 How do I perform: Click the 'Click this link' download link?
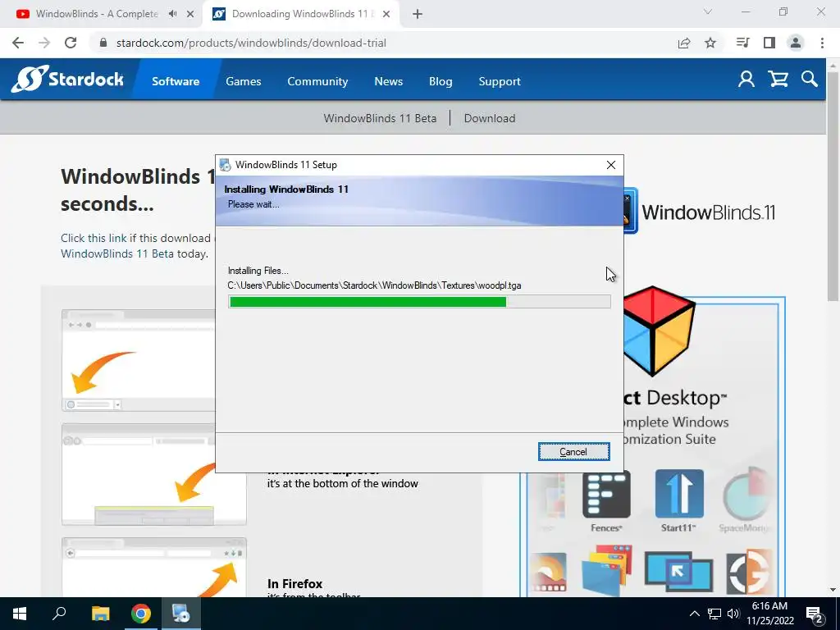tap(94, 238)
